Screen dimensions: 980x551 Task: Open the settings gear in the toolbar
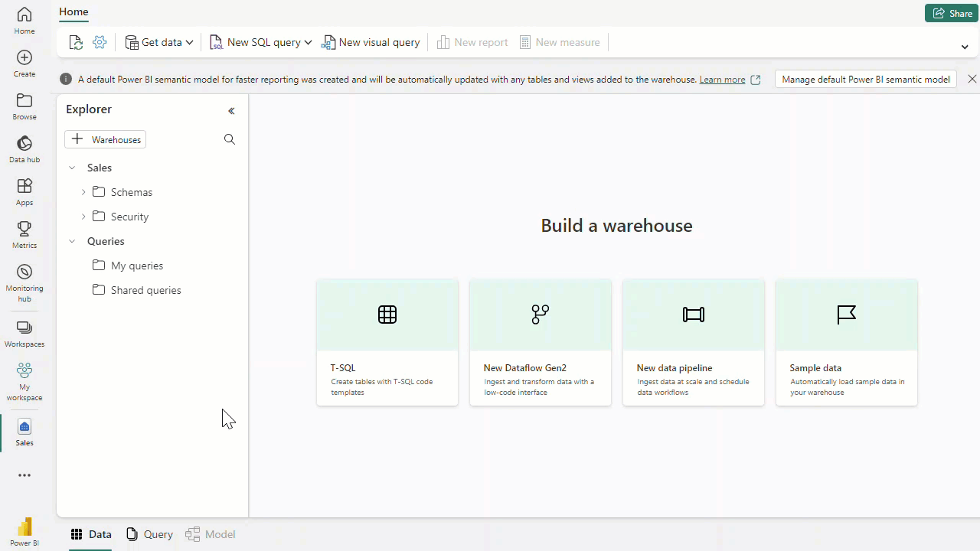[x=100, y=42]
